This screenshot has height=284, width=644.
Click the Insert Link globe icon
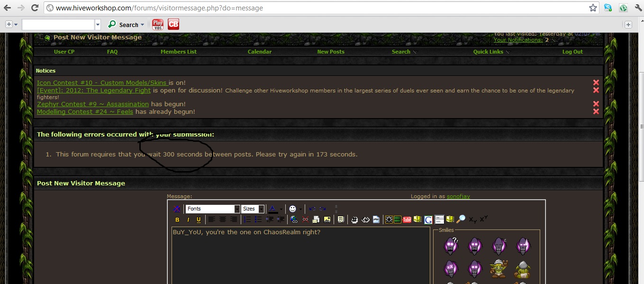pos(294,220)
